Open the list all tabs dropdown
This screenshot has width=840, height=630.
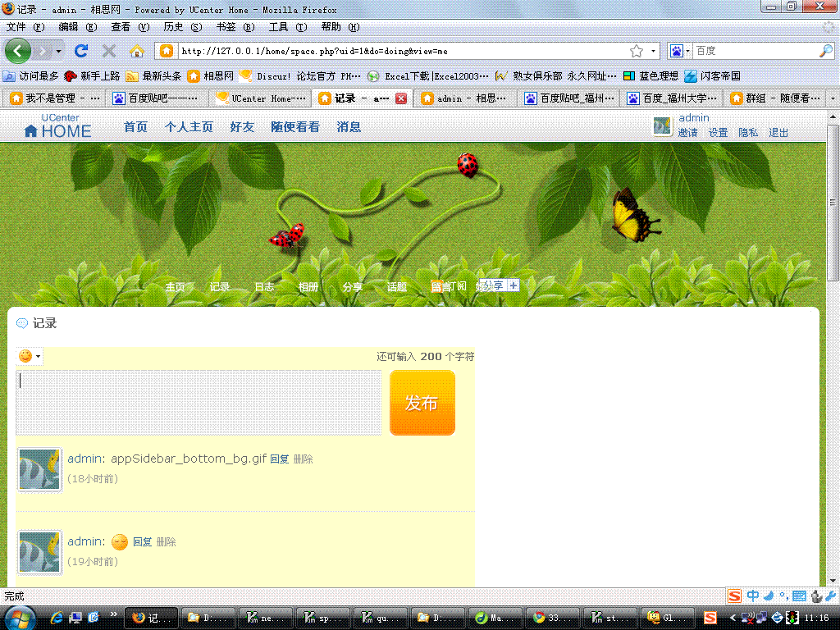(833, 98)
